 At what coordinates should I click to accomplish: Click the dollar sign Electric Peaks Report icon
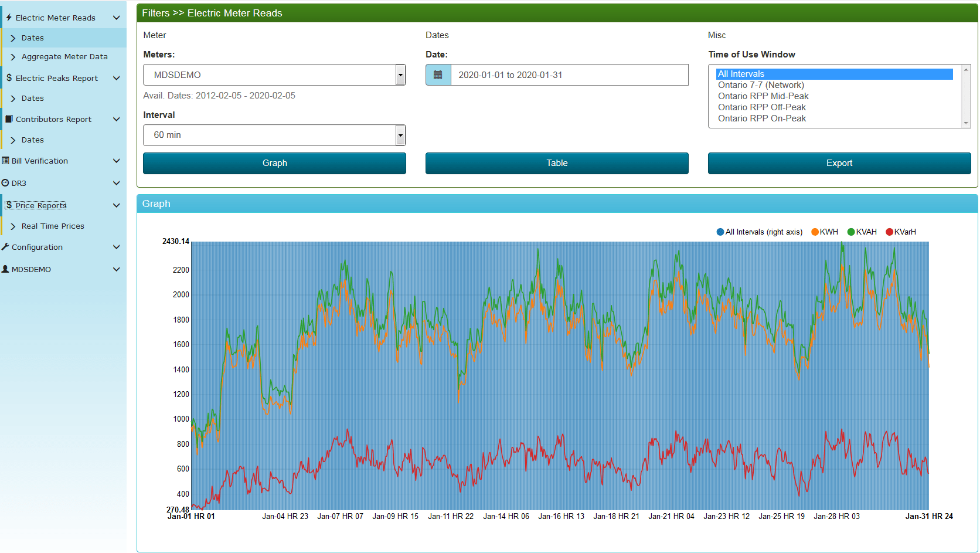point(9,77)
